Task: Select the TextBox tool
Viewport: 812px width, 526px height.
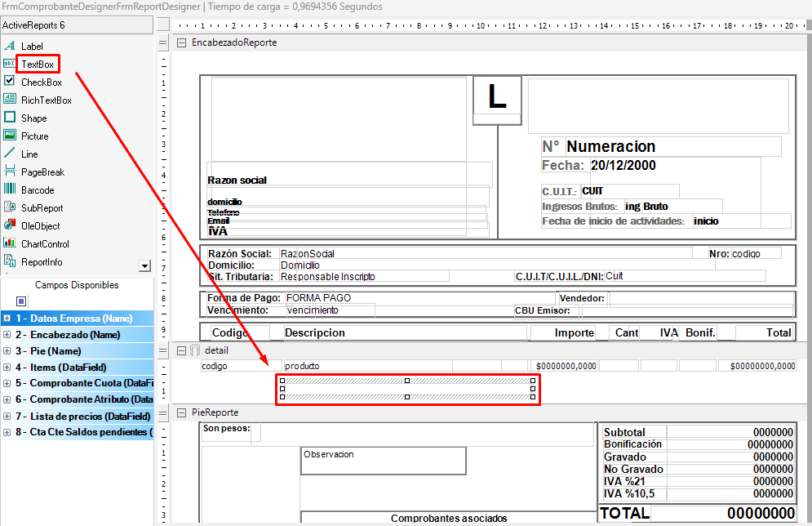Action: [37, 65]
